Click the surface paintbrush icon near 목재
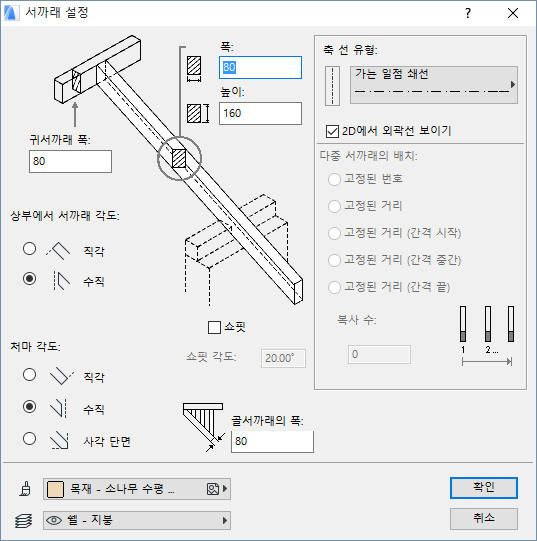537x541 pixels. coord(25,489)
